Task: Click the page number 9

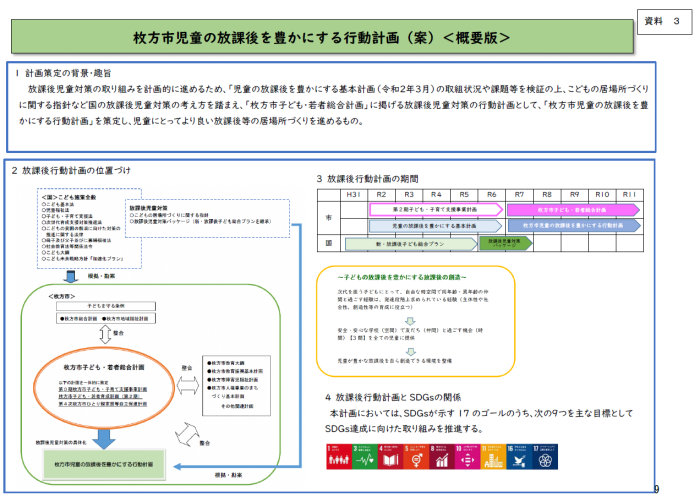Action: point(656,489)
